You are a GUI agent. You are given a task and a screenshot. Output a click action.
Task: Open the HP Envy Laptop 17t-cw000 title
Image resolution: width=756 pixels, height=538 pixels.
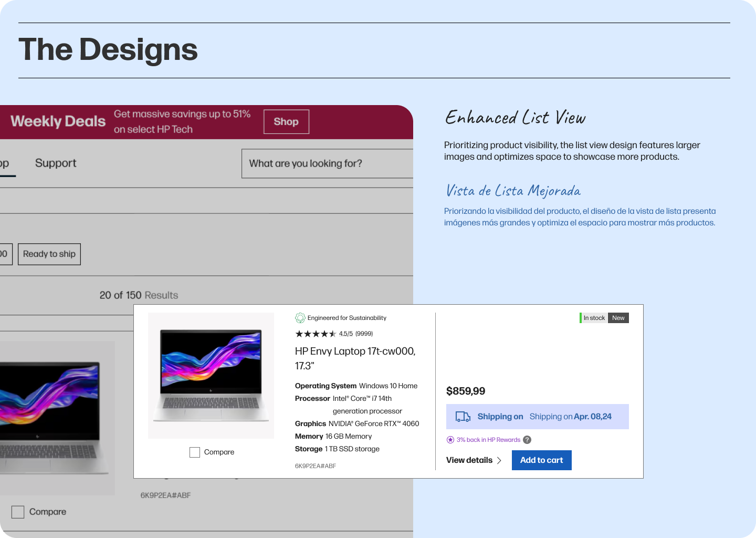(x=355, y=358)
